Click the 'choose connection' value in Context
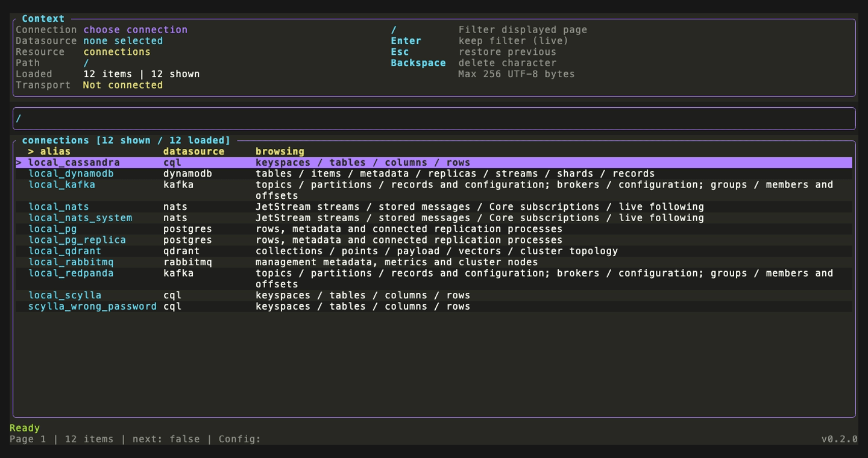Viewport: 868px width, 458px height. [x=135, y=30]
